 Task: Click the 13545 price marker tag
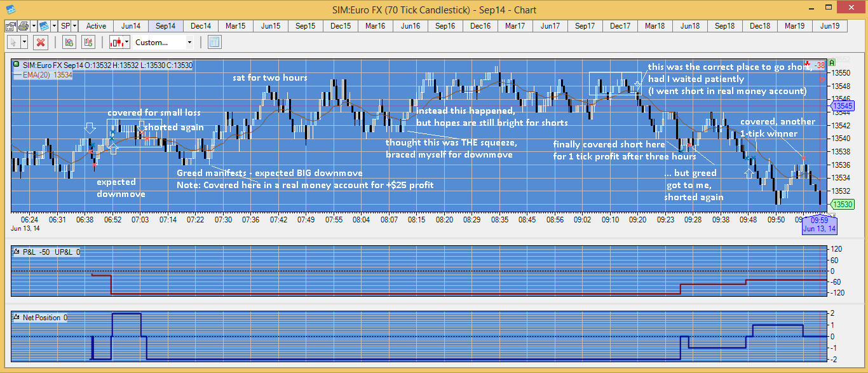pos(842,105)
